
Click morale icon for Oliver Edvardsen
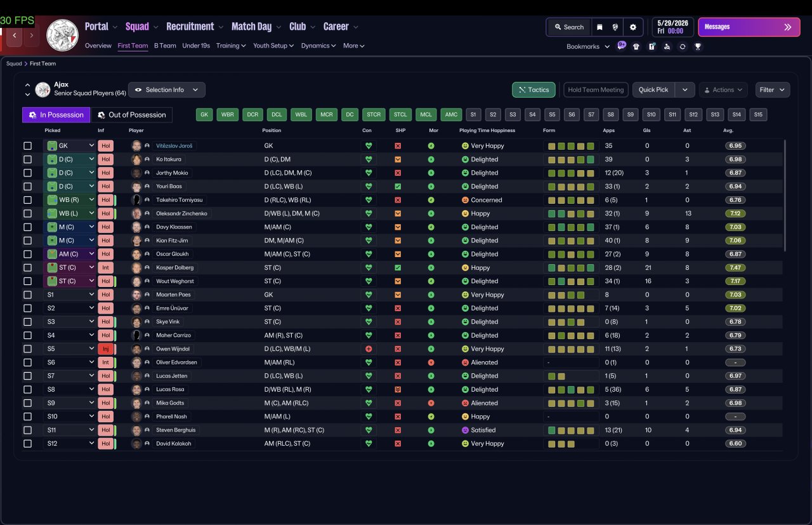pos(431,362)
